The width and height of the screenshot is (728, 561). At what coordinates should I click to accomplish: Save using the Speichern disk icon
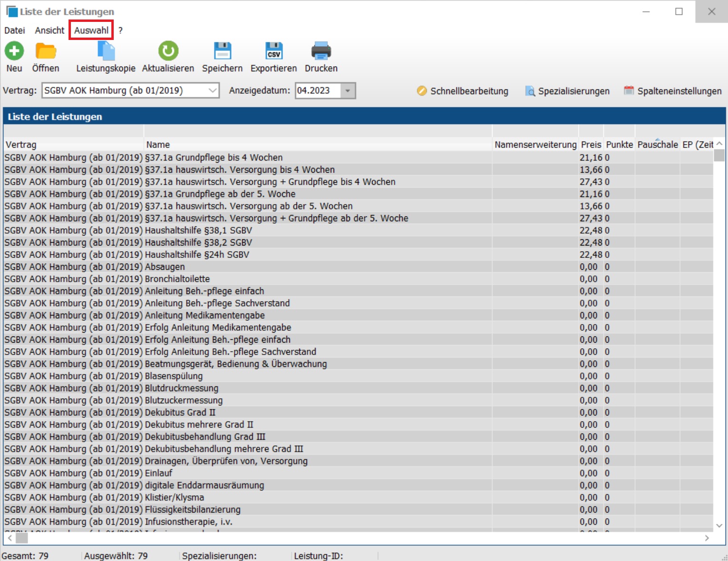click(222, 51)
